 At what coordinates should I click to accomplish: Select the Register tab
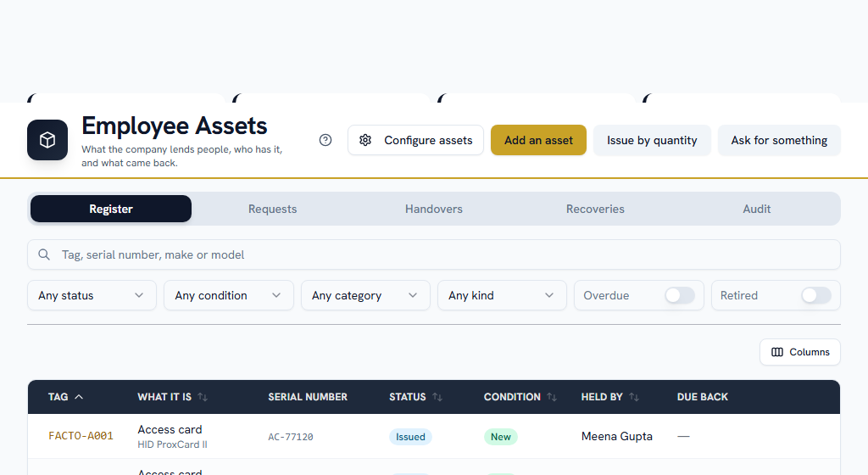tap(111, 209)
